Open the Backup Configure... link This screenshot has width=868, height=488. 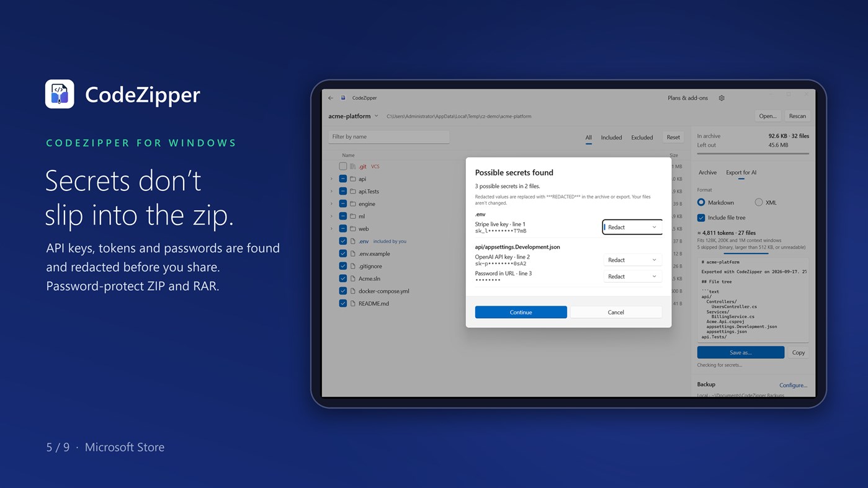click(793, 385)
